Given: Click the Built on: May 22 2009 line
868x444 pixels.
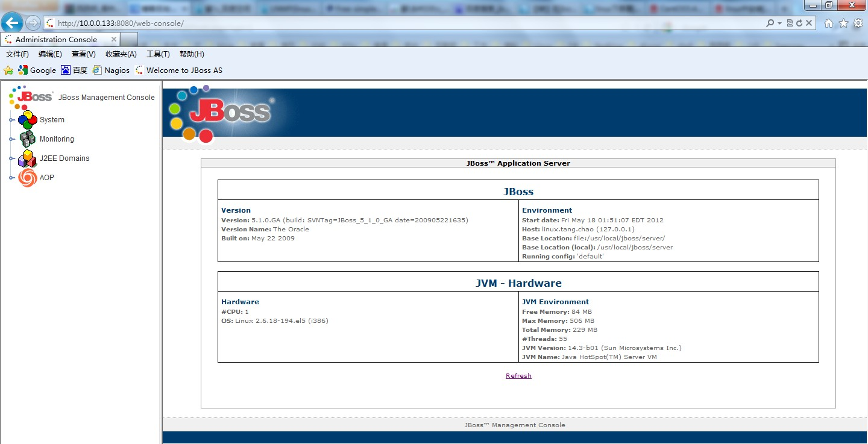Looking at the screenshot, I should coord(258,238).
